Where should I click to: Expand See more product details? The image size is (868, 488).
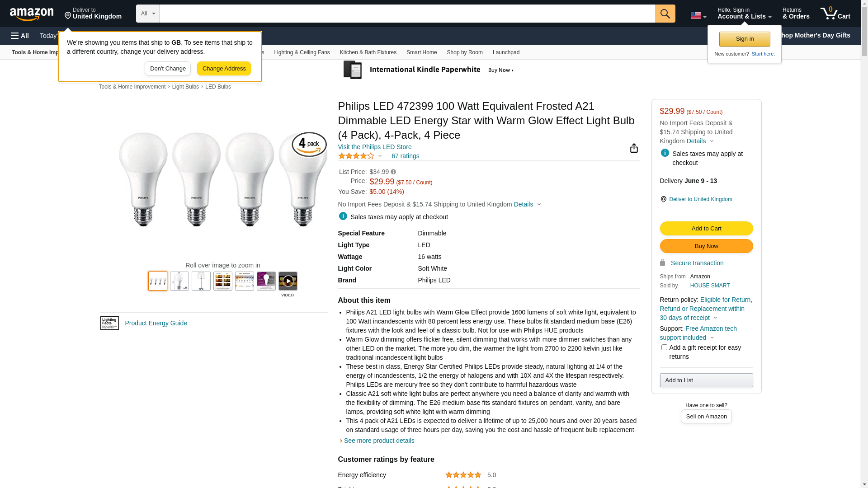pos(378,441)
